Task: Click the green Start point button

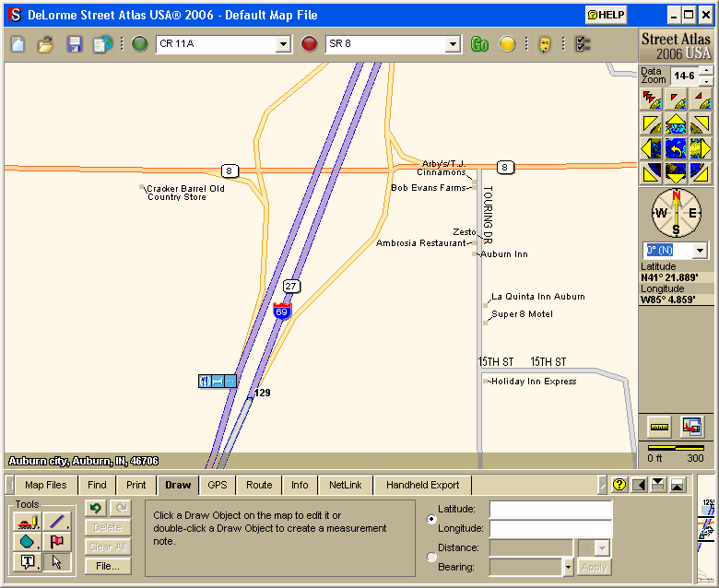Action: (140, 44)
